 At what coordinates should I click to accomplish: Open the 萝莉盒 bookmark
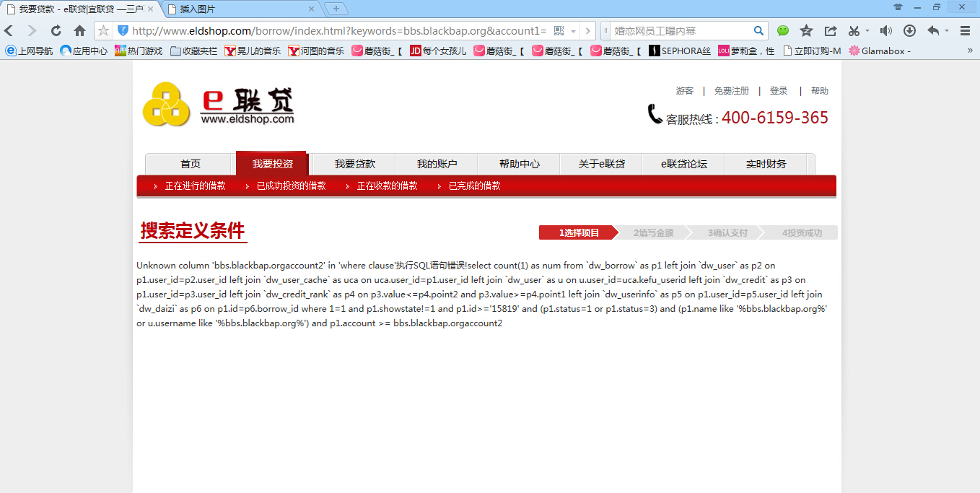click(x=746, y=51)
